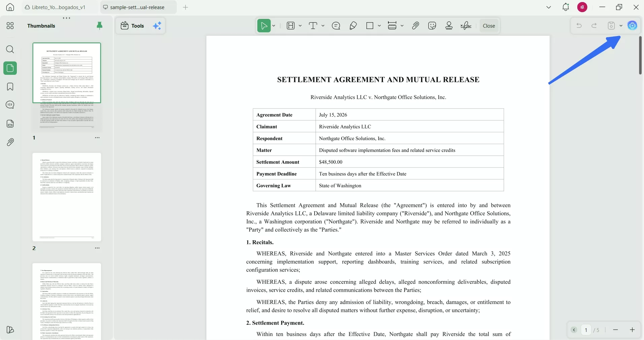
Task: Click Claimant value Riverside Analytics LLC
Action: pos(345,127)
